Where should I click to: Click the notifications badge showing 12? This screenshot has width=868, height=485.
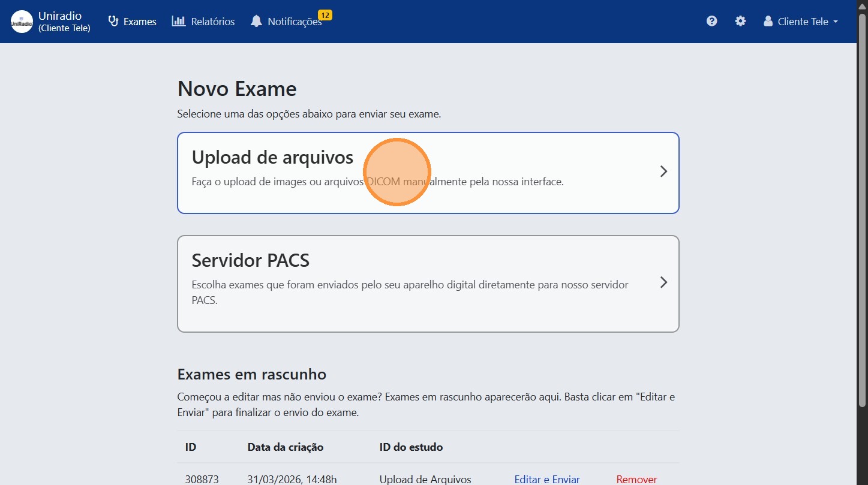coord(323,14)
